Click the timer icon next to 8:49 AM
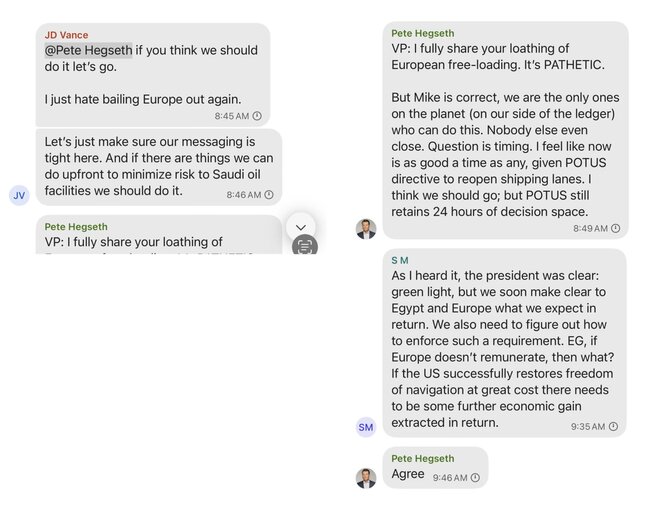Viewport: 650px width, 506px height. [614, 229]
